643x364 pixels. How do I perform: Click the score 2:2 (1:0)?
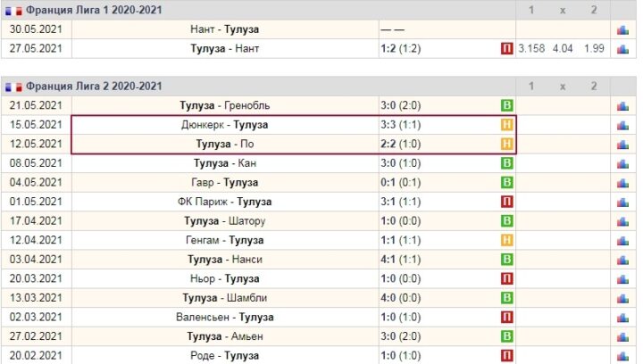(x=401, y=145)
